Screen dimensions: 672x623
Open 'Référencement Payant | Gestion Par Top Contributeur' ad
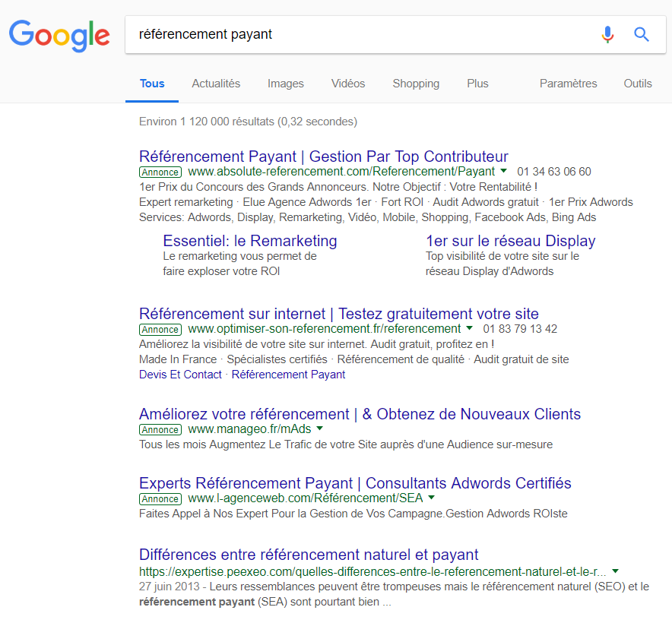[324, 157]
